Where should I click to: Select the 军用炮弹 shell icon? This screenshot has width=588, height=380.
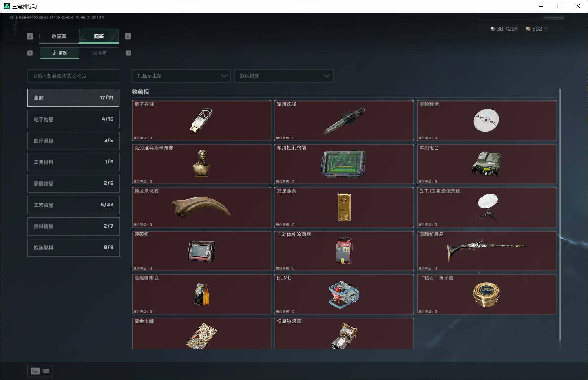(344, 121)
